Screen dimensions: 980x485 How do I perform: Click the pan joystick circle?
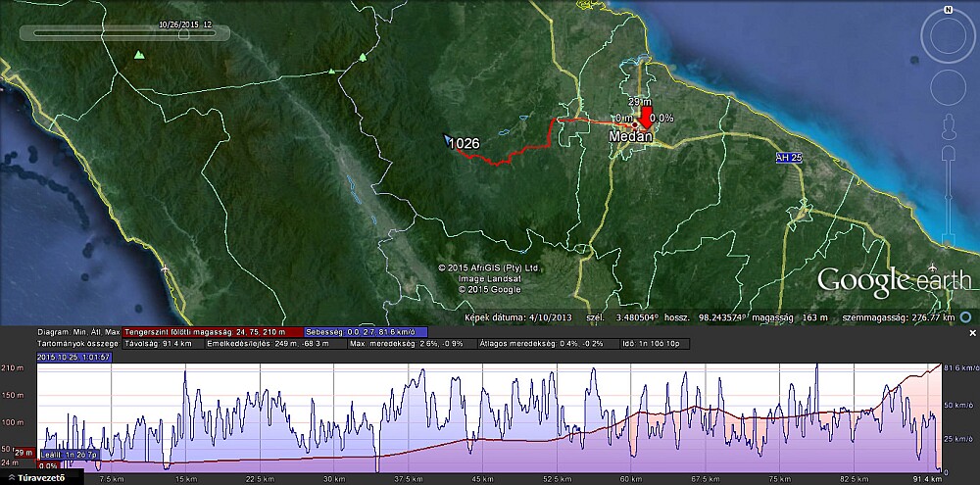click(948, 85)
